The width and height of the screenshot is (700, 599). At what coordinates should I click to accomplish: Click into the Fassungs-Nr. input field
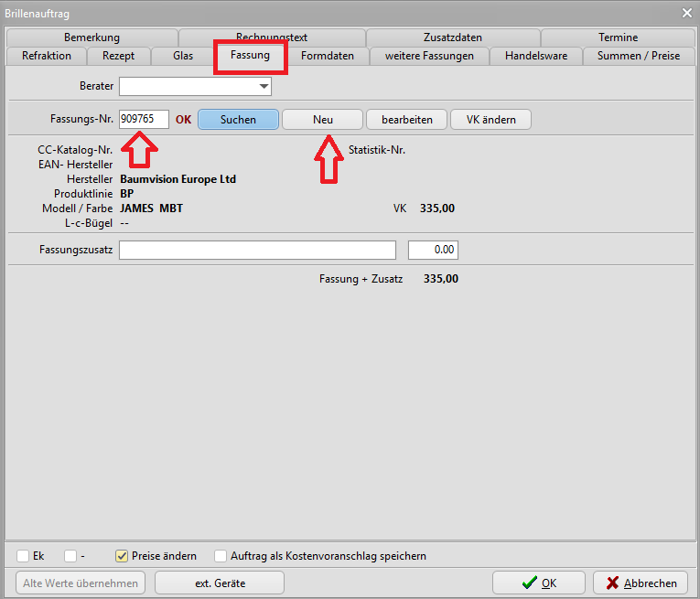[144, 119]
